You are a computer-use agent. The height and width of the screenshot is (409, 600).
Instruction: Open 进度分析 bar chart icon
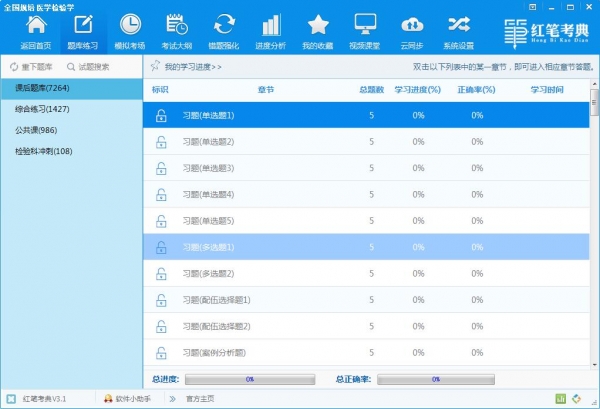point(271,25)
